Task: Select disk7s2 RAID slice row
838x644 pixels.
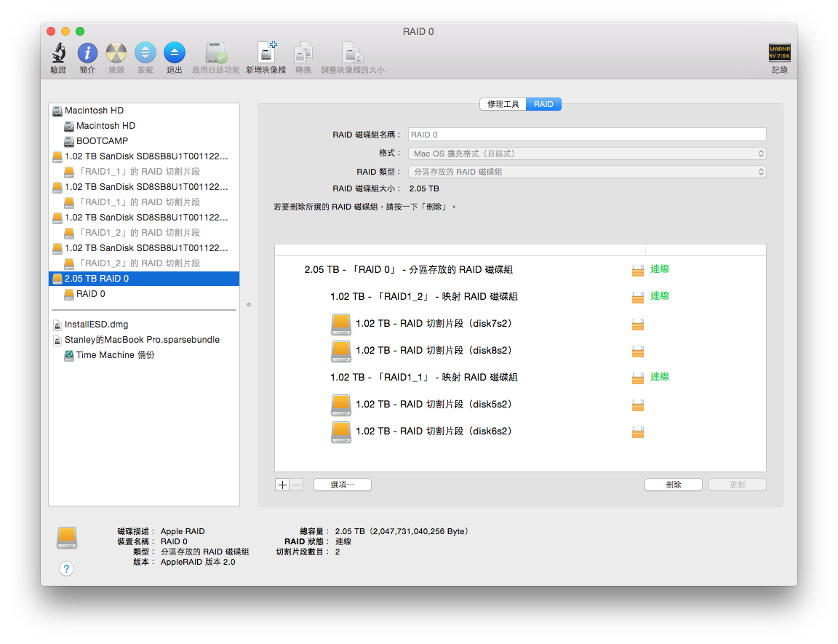Action: [434, 324]
